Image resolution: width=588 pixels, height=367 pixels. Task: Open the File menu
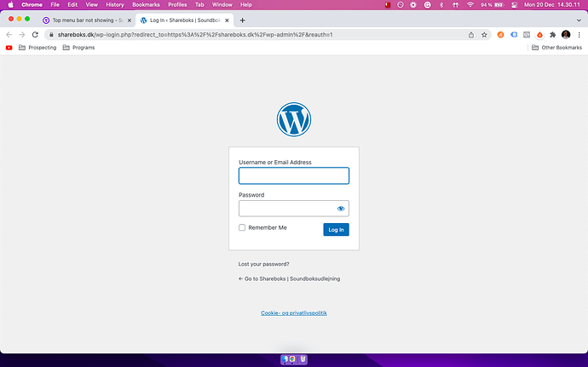(55, 5)
